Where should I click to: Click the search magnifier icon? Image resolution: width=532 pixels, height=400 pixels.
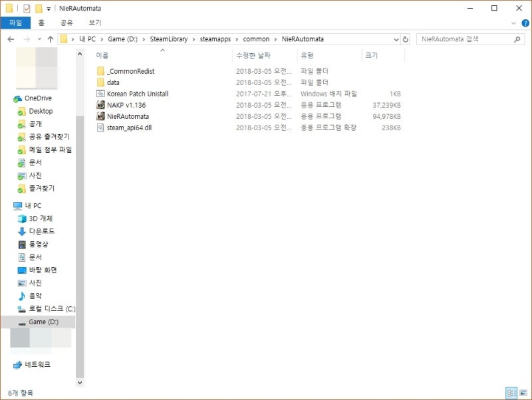[517, 39]
